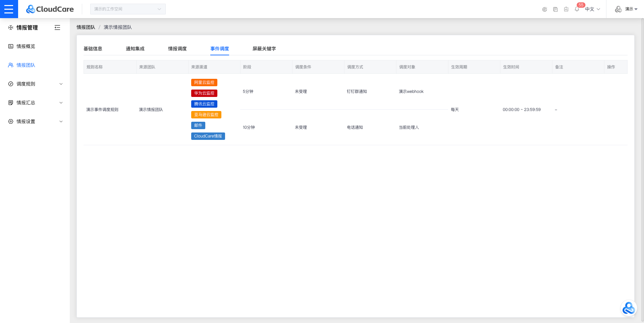Click the 10分钟 stage cell
Viewport: 644px width, 323px height.
click(249, 127)
